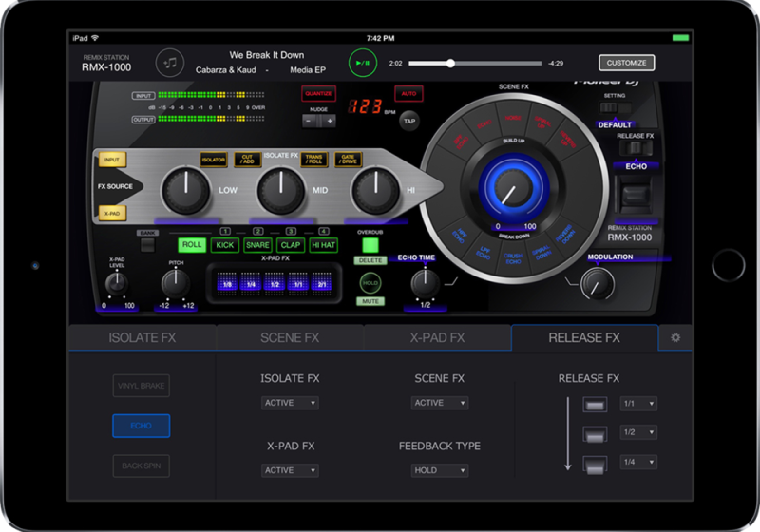The width and height of the screenshot is (760, 532).
Task: Trigger the KICK pad
Action: tap(225, 245)
